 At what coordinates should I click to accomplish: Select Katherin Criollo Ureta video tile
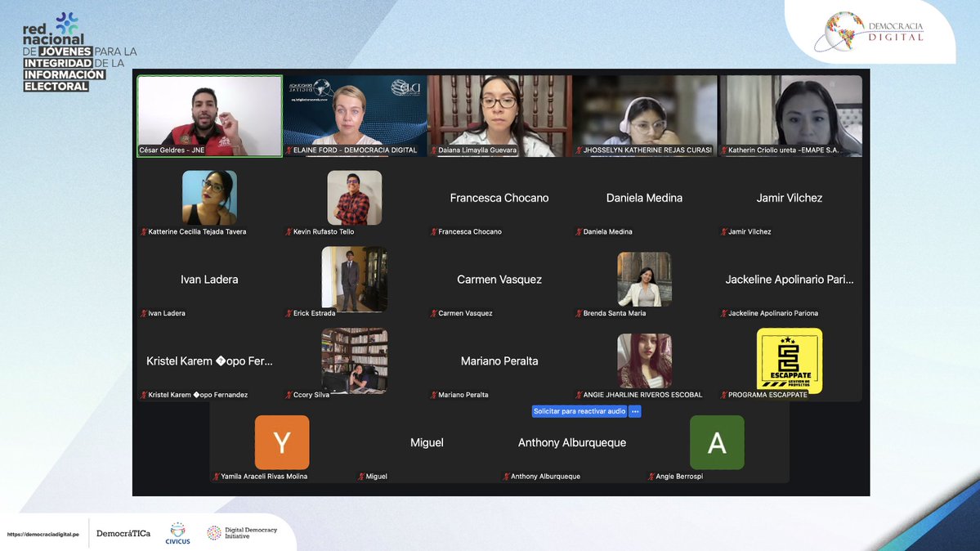coord(790,116)
